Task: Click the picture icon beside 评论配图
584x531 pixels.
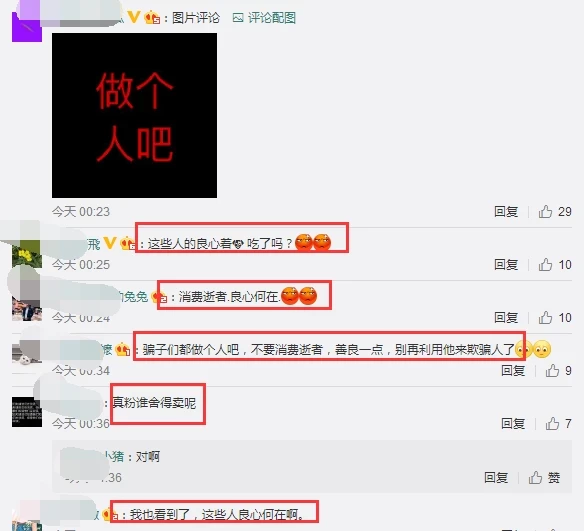Action: (238, 18)
